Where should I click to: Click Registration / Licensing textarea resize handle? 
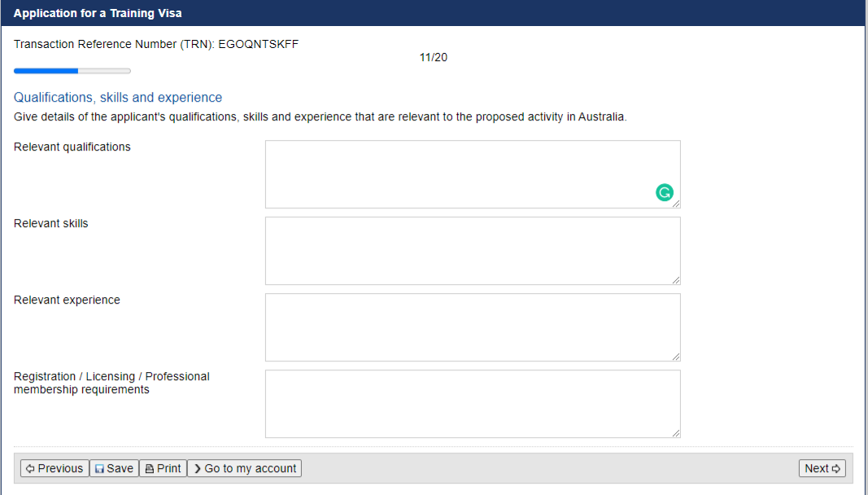point(676,433)
